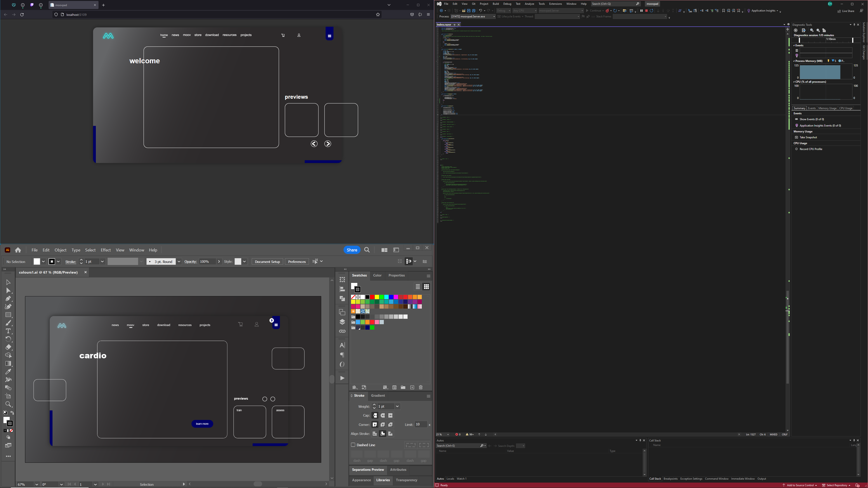Click Illustrator search magnifier icon
The height and width of the screenshot is (488, 868).
(367, 250)
